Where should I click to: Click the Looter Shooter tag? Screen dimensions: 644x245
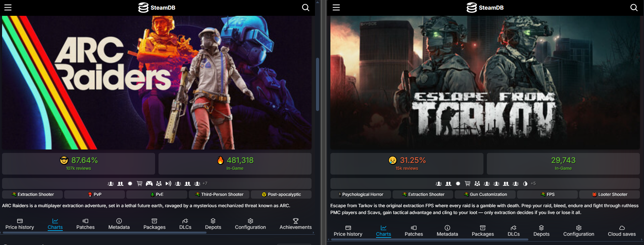coord(609,194)
